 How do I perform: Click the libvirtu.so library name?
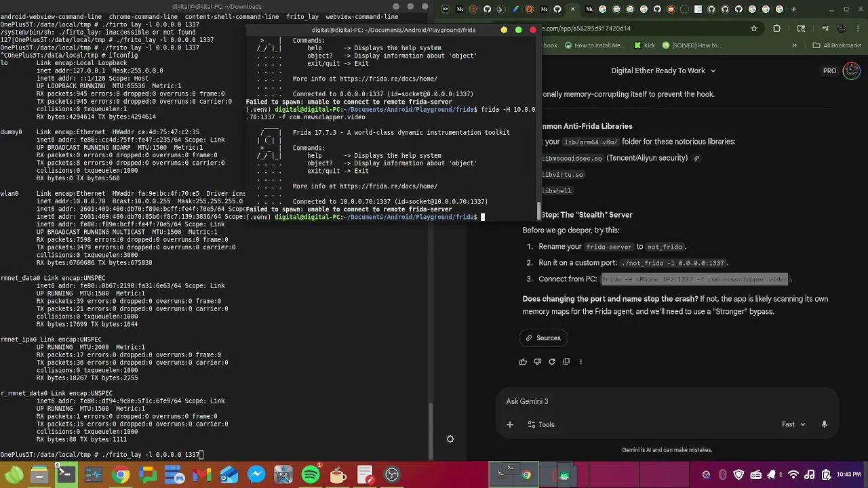[x=563, y=175]
